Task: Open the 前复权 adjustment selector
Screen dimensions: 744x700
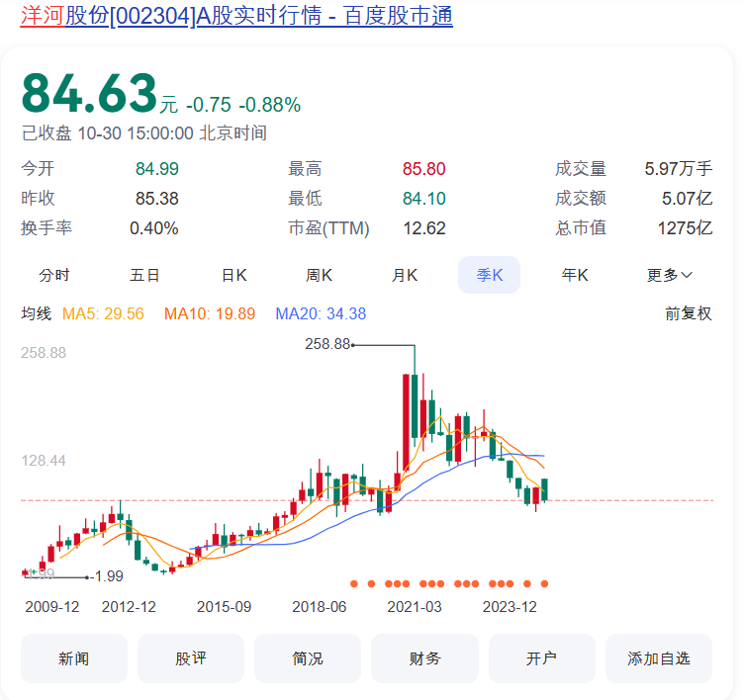Action: click(689, 313)
